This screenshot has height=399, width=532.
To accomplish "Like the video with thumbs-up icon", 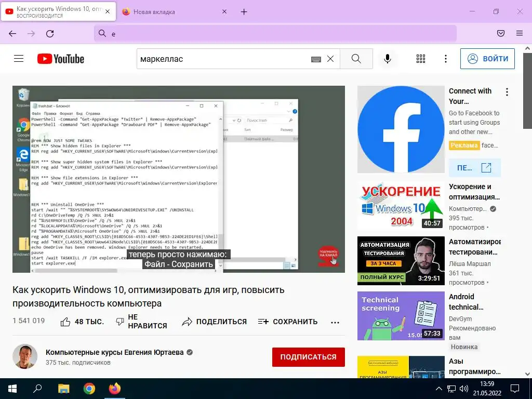I will pyautogui.click(x=65, y=322).
